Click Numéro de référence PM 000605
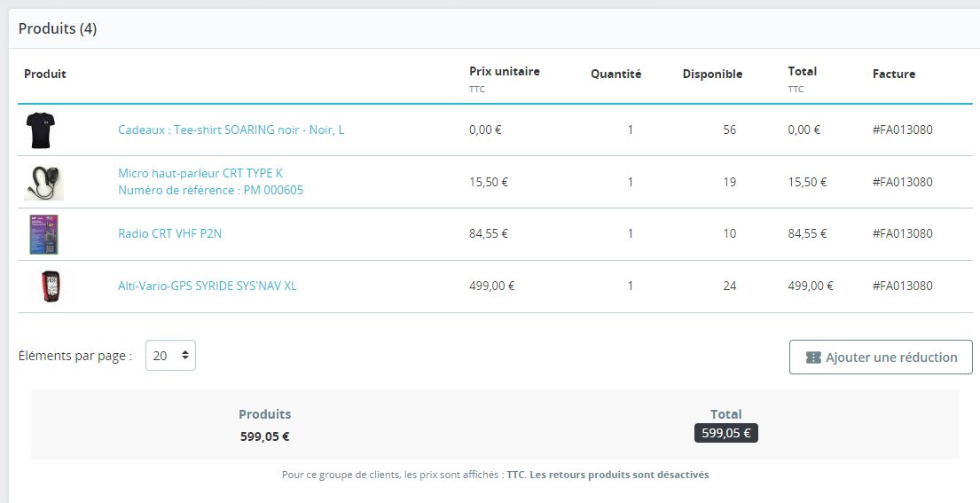This screenshot has height=503, width=980. (x=210, y=190)
